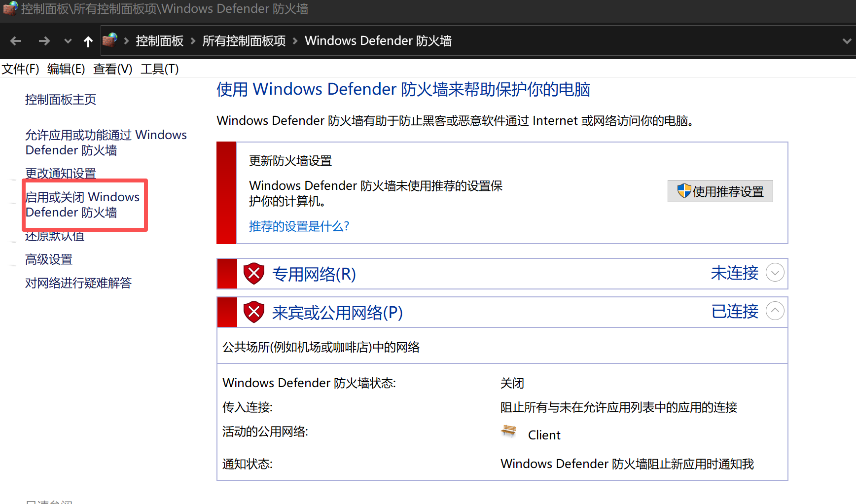Select firewall state value 关闭
This screenshot has width=856, height=504.
(512, 383)
